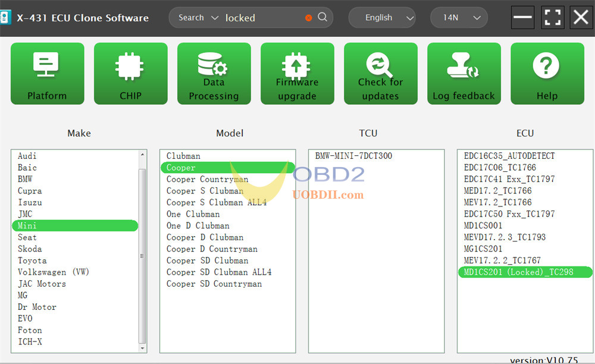The width and height of the screenshot is (595, 364).
Task: Select MEV17.2.2_TC1767 ECU
Action: point(525,261)
